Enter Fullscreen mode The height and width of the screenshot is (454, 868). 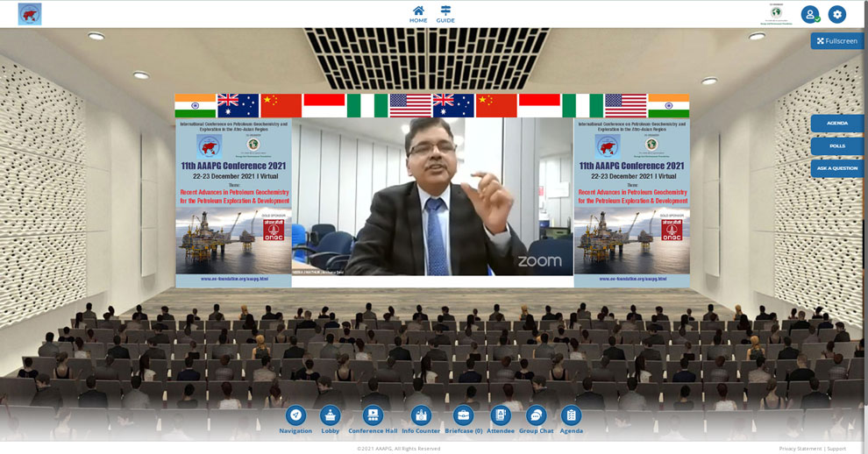pos(837,41)
